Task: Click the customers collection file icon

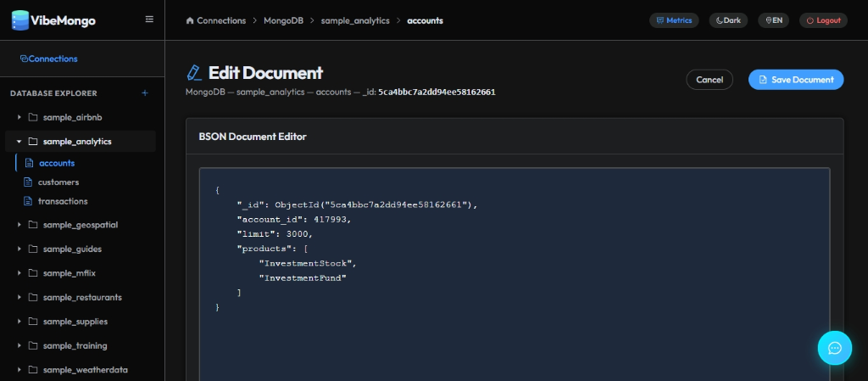Action: pos(28,182)
